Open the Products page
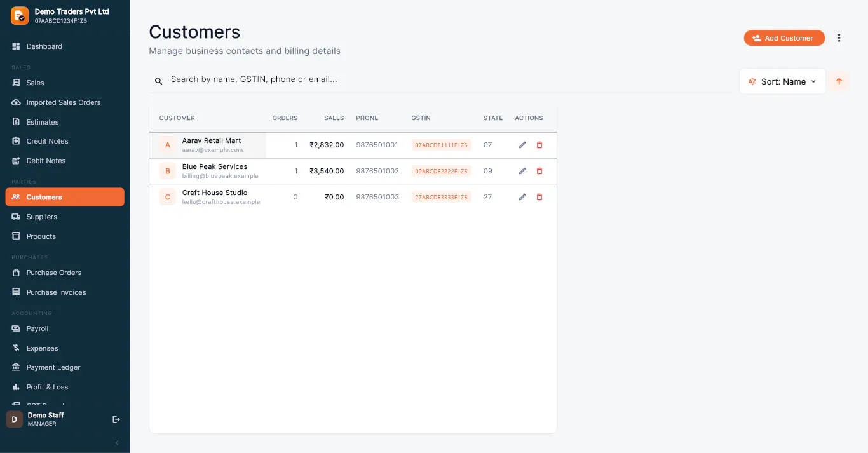This screenshot has width=868, height=453. click(x=65, y=236)
